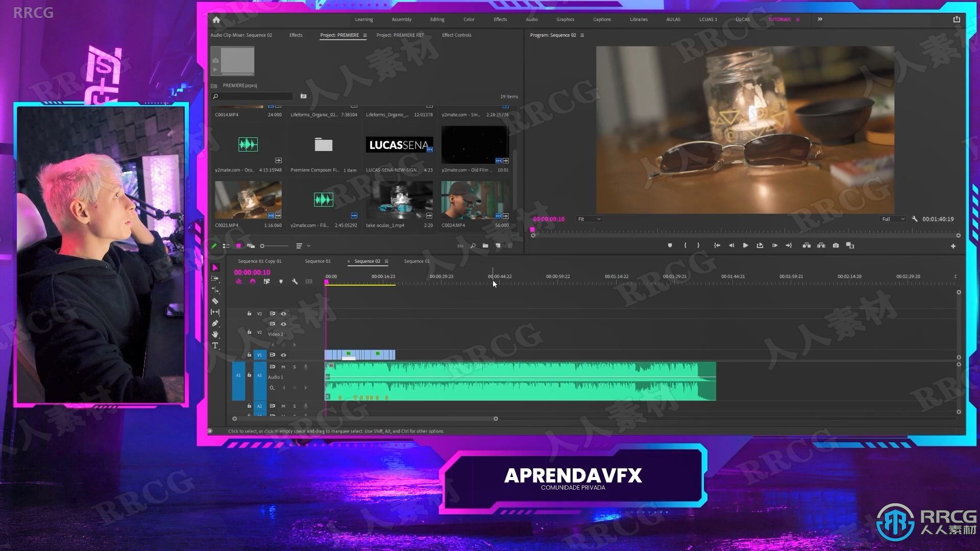Target the V1 video track

coord(259,355)
